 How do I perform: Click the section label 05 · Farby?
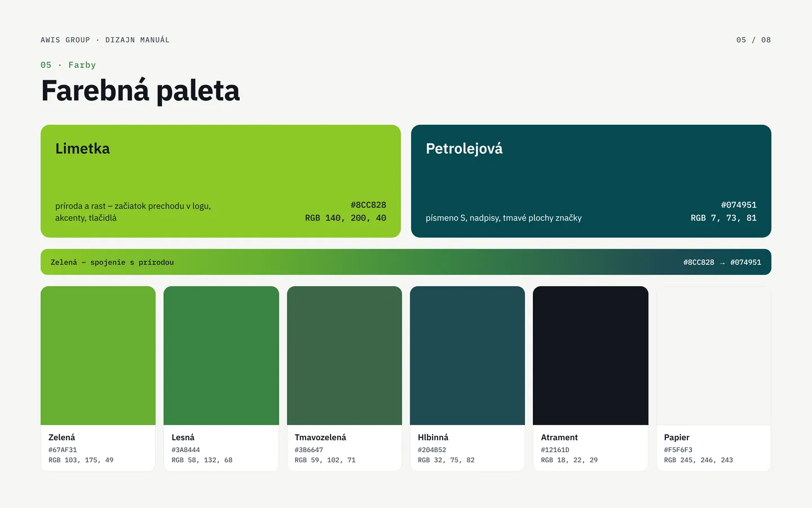68,65
